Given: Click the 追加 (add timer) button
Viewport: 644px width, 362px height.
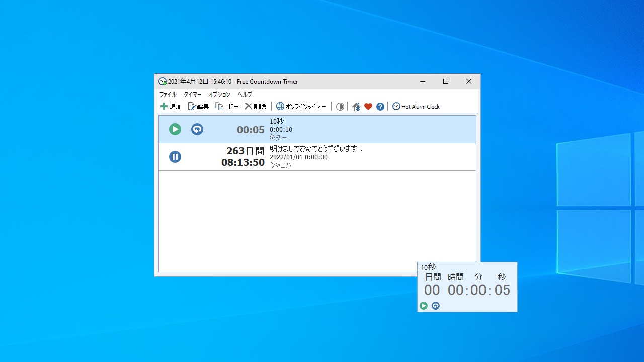Looking at the screenshot, I should (x=171, y=107).
